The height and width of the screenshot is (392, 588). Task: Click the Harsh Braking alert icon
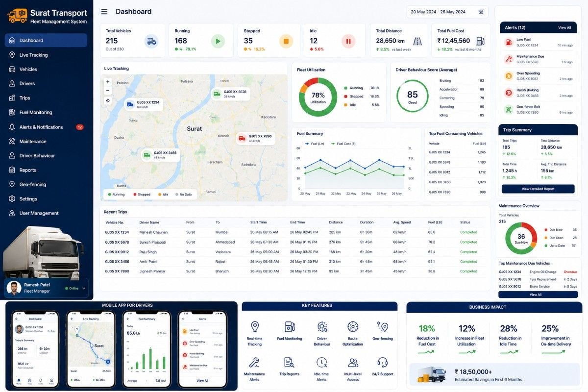pyautogui.click(x=509, y=93)
